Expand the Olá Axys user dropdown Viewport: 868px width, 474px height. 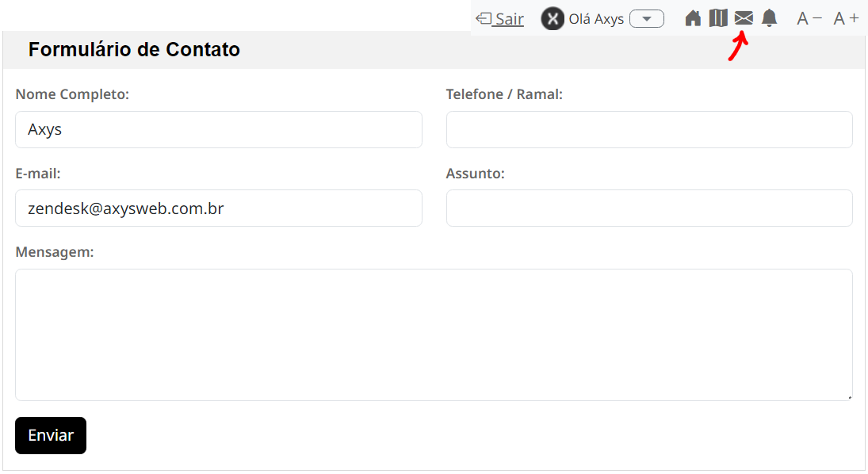pyautogui.click(x=647, y=19)
